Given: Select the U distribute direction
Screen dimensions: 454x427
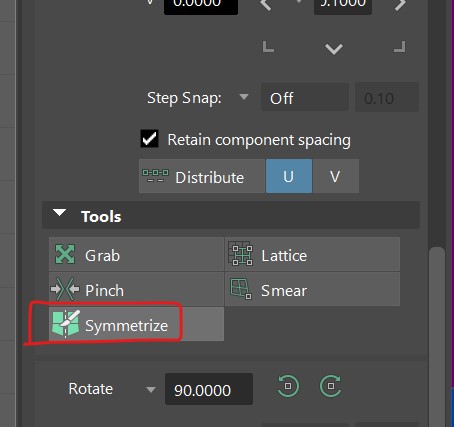Looking at the screenshot, I should point(289,176).
